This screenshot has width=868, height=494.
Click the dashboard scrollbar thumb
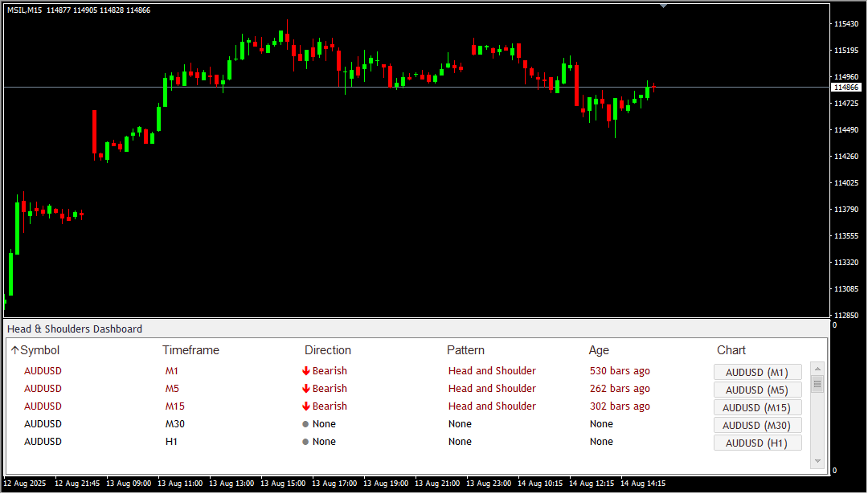pos(817,384)
